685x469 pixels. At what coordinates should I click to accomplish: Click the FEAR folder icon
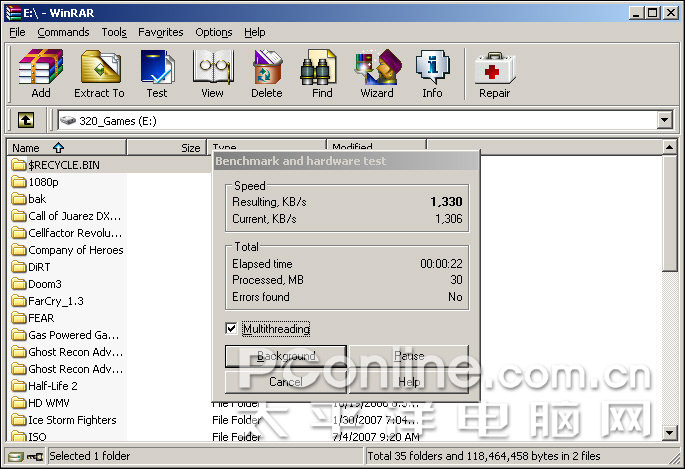click(x=19, y=318)
